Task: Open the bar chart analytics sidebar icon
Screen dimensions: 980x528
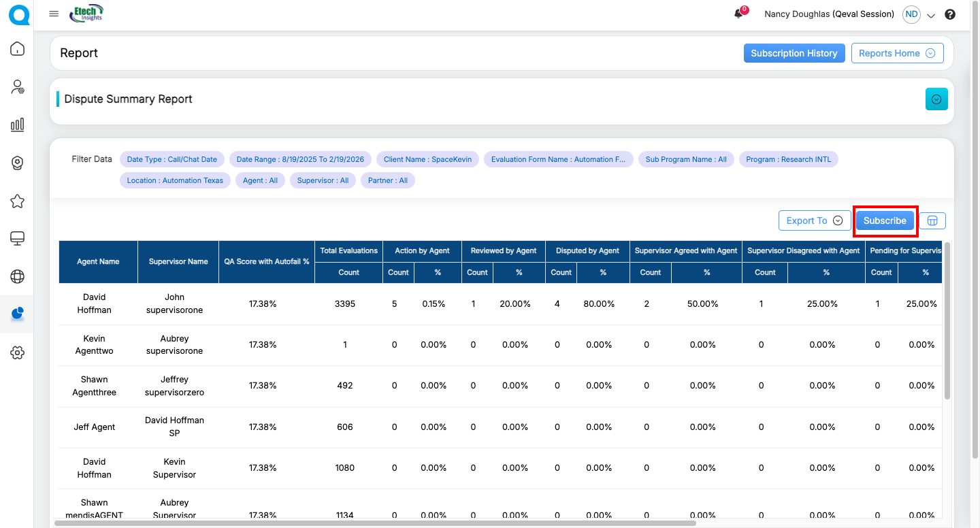Action: pos(18,125)
